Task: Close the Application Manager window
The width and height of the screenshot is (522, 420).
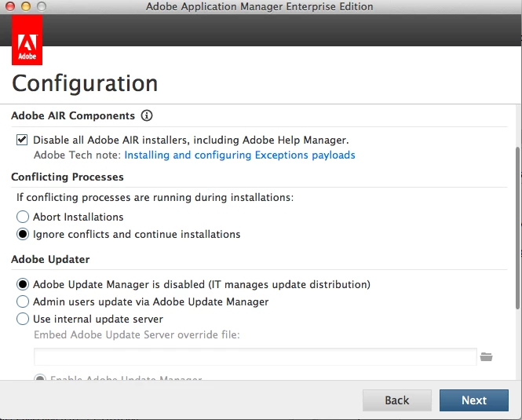Action: click(10, 6)
